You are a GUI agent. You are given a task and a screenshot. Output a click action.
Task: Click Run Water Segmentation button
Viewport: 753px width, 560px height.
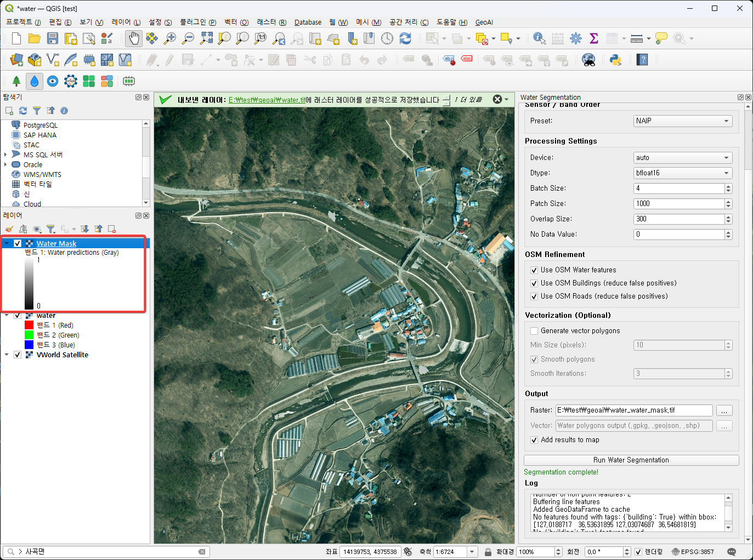coord(631,460)
